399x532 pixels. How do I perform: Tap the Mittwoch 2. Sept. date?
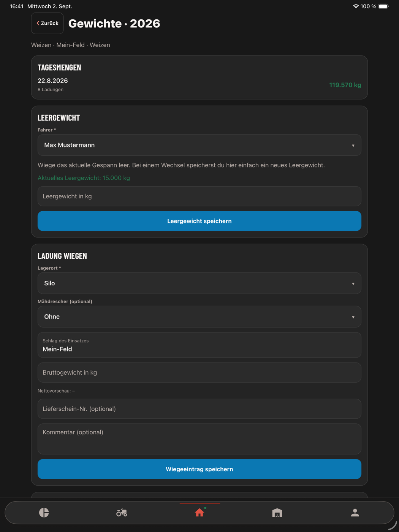[x=50, y=6]
